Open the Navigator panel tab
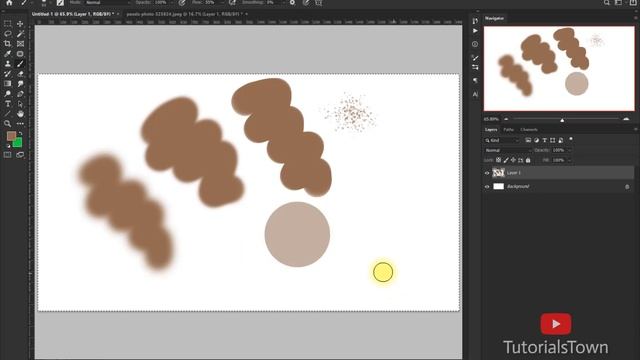The height and width of the screenshot is (360, 640). 494,18
